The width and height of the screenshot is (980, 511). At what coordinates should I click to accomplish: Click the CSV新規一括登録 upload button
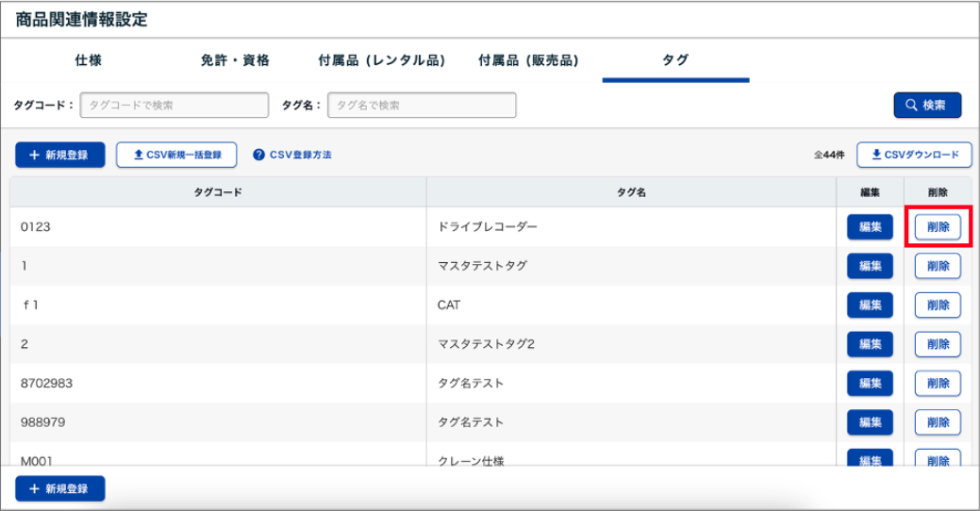[x=175, y=155]
